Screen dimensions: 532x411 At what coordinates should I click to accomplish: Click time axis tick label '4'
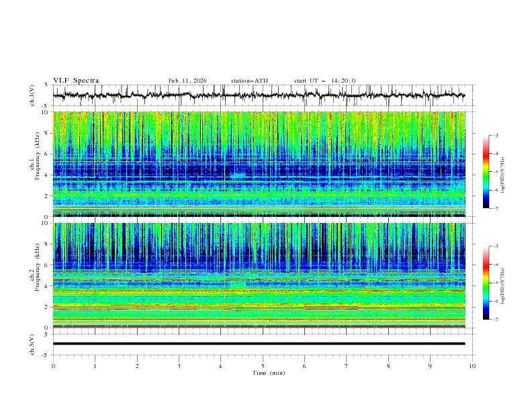[220, 366]
